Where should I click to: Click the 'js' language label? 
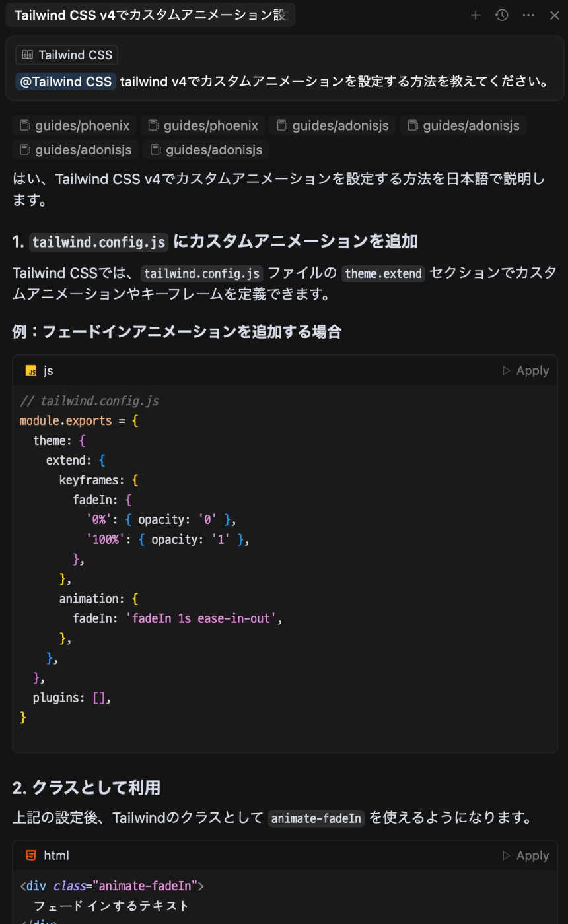point(48,371)
